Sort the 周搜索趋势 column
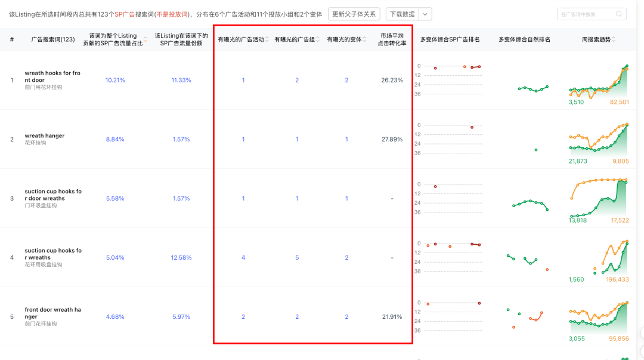 (614, 39)
